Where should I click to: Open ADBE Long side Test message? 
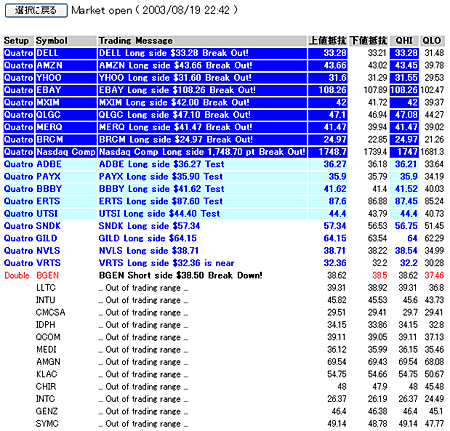coord(162,164)
